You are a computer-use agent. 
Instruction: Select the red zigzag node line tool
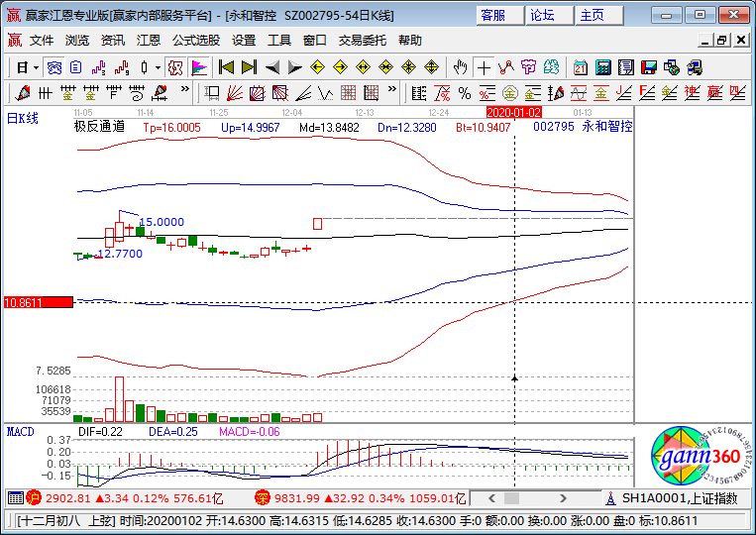506,67
